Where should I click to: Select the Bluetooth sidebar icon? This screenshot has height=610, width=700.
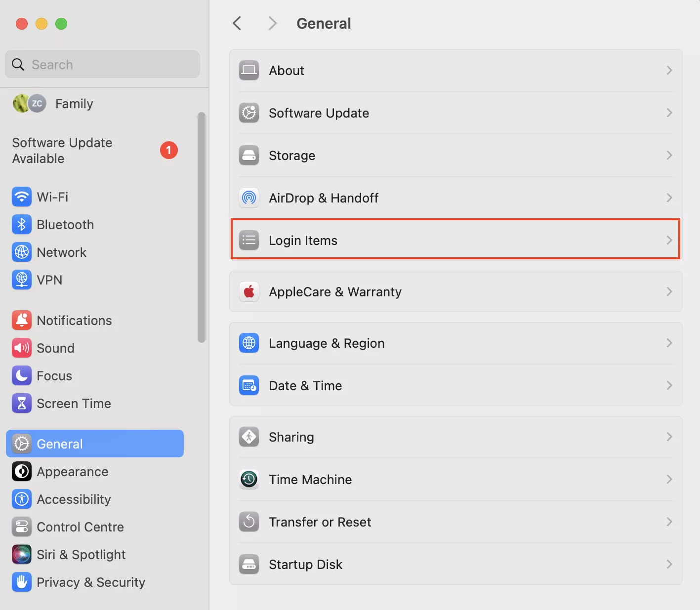point(22,225)
